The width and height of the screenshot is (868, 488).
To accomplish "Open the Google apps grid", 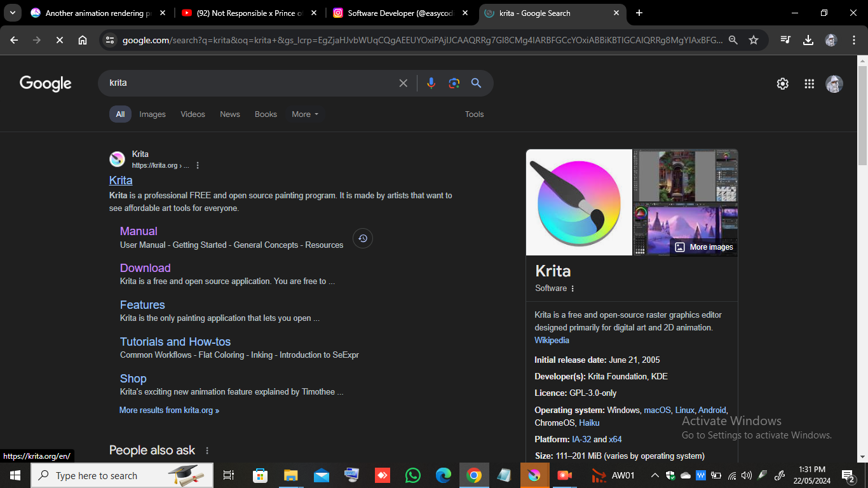I will coord(809,84).
